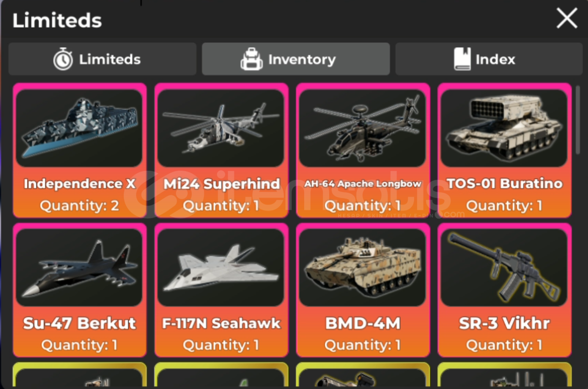Click the backpack icon on Inventory tab
The width and height of the screenshot is (588, 389).
251,59
